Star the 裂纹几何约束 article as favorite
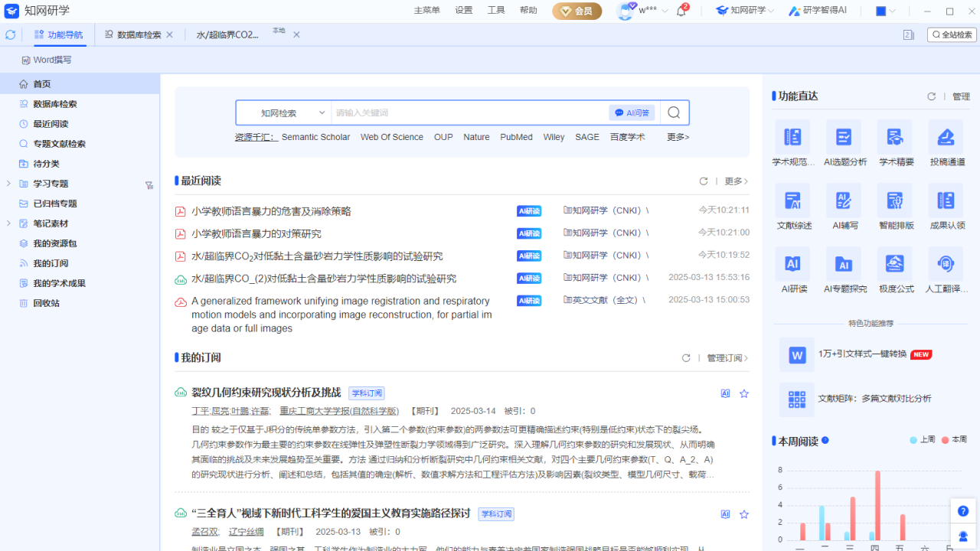Viewport: 980px width, 551px height. point(743,393)
